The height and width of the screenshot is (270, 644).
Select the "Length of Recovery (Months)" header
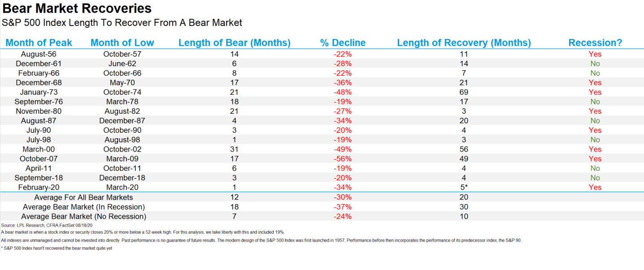pyautogui.click(x=464, y=43)
